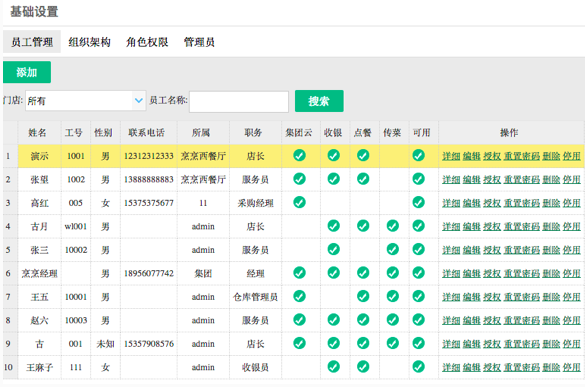Screen dimensions: 585x387
Task: Toggle 点餐 checkmark for 赵六
Action: (363, 320)
